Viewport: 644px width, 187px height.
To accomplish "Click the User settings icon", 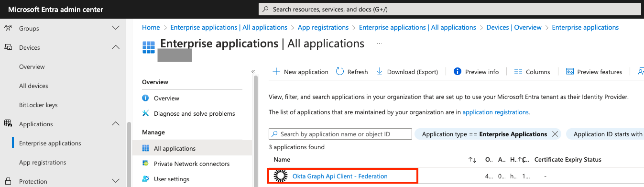I will 146,179.
